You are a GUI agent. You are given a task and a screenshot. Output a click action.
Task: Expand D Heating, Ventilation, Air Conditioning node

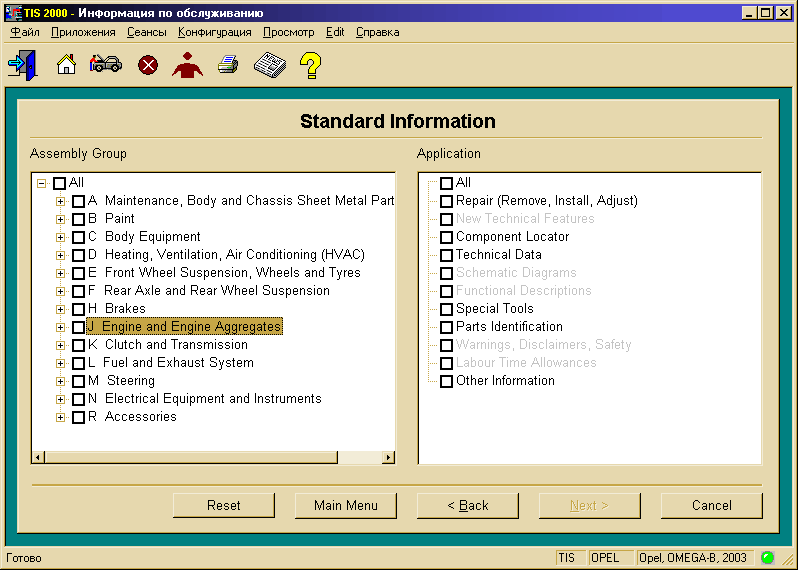point(61,255)
